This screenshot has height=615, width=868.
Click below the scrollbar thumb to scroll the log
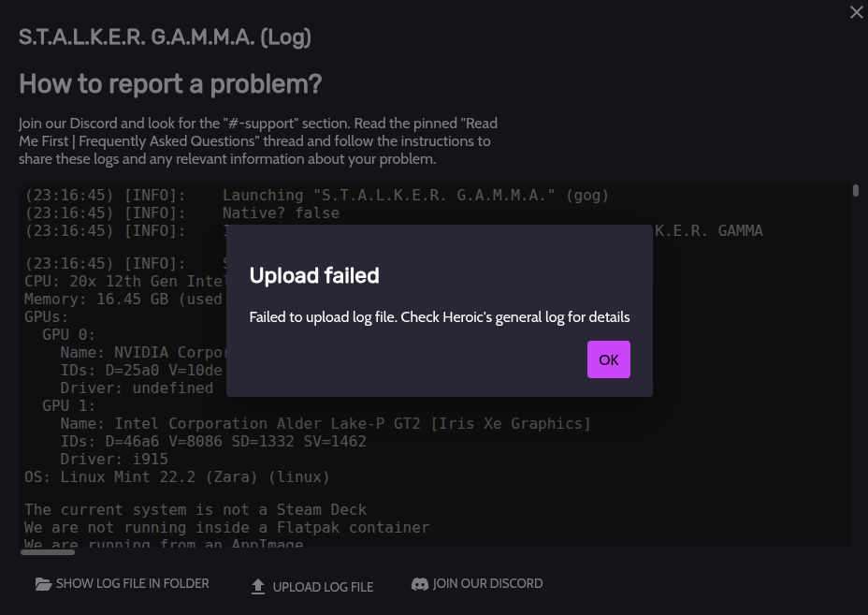click(855, 374)
